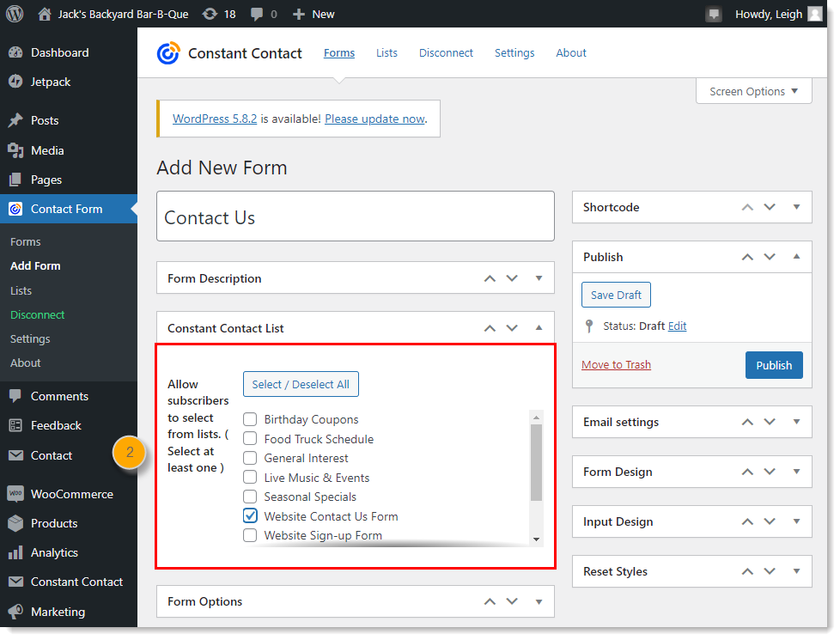Viewport: 840px width, 640px height.
Task: Tick the Live Music & Events checkbox
Action: click(x=250, y=477)
